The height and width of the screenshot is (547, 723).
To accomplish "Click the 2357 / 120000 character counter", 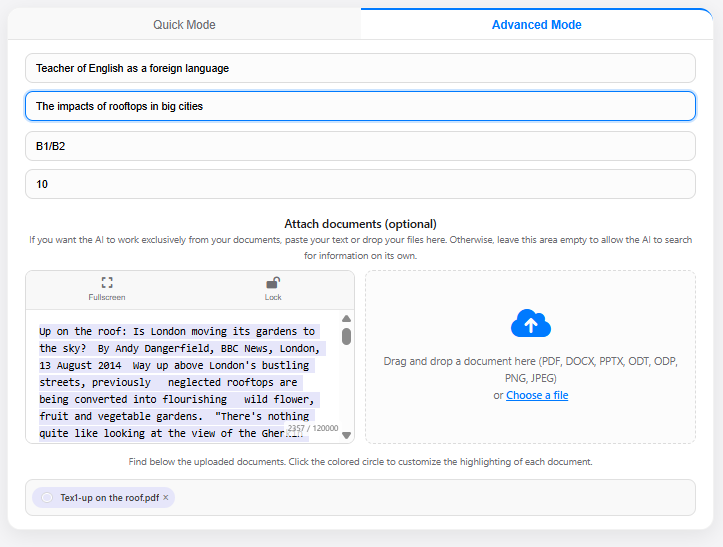I will click(x=312, y=428).
